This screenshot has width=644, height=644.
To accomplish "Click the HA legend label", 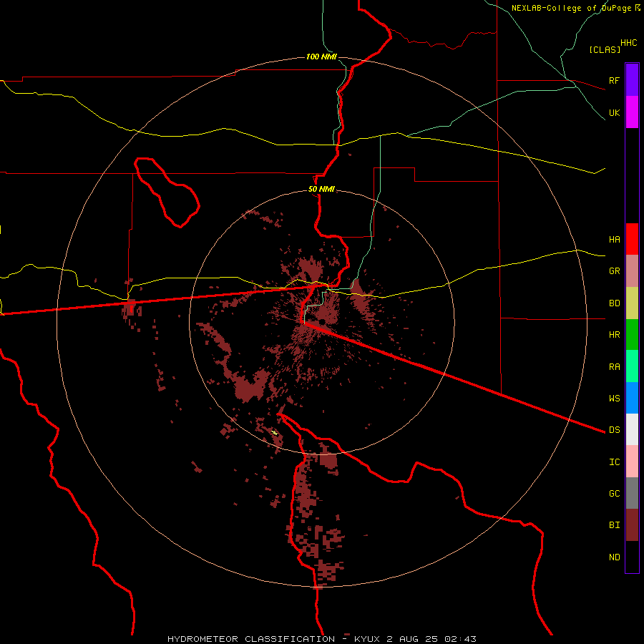I will click(x=614, y=239).
